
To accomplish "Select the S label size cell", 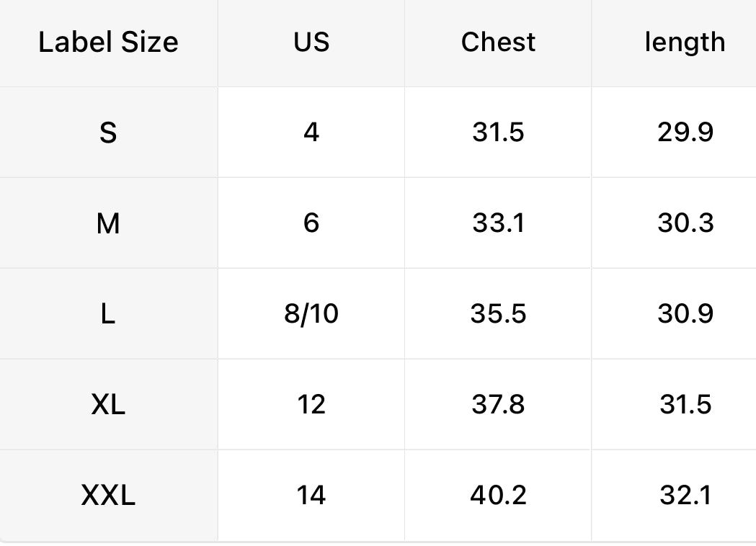I will coord(108,133).
